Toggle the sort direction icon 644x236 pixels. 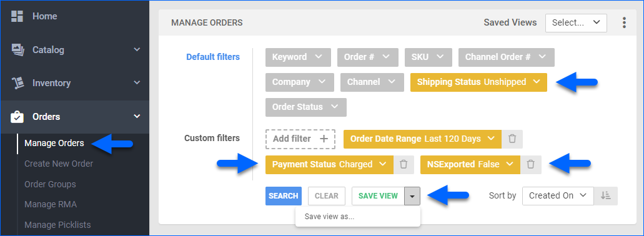(x=605, y=196)
